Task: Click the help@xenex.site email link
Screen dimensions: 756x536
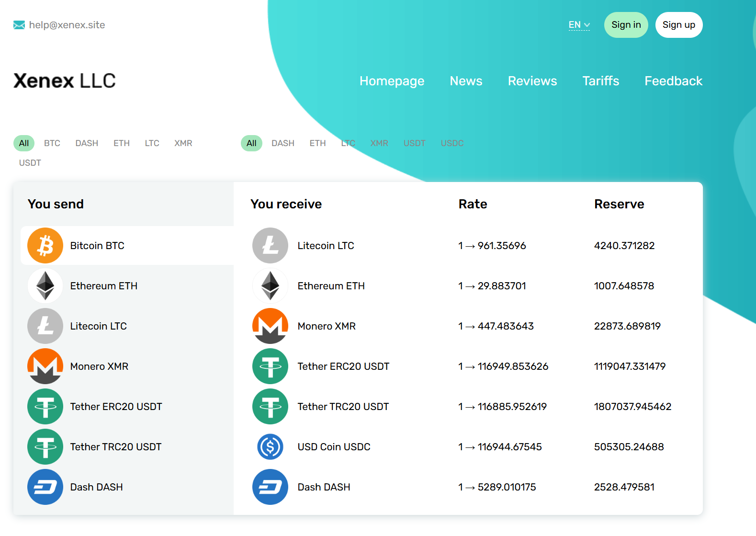Action: tap(67, 25)
